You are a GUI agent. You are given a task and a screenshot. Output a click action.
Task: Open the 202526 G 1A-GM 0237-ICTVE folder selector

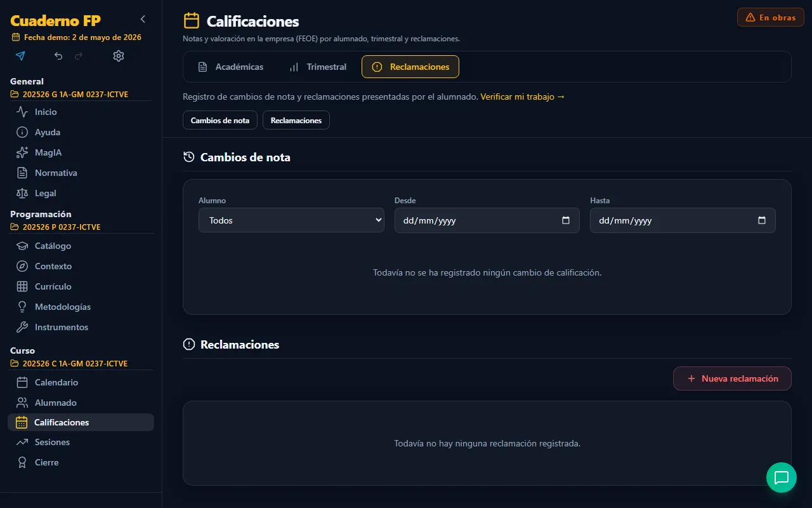(70, 95)
